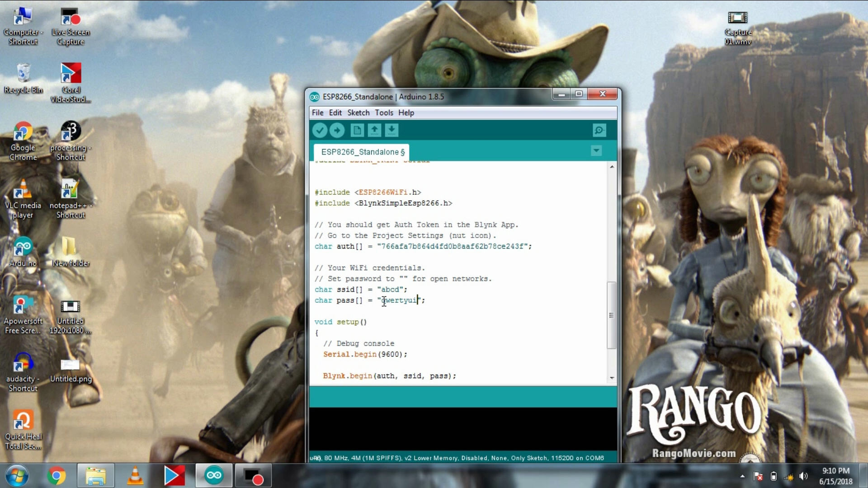Click battery power tray icon
This screenshot has width=868, height=488.
pos(774,476)
